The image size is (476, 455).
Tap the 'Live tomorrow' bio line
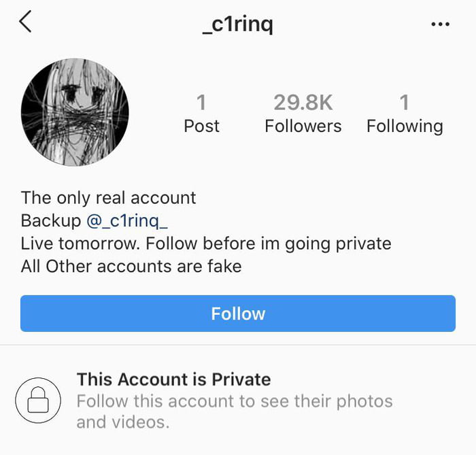[205, 243]
